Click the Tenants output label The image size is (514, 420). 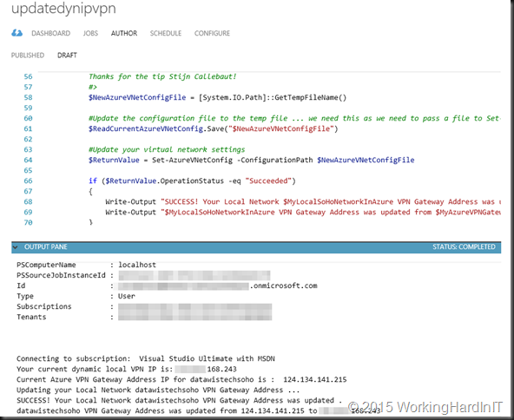tap(31, 317)
